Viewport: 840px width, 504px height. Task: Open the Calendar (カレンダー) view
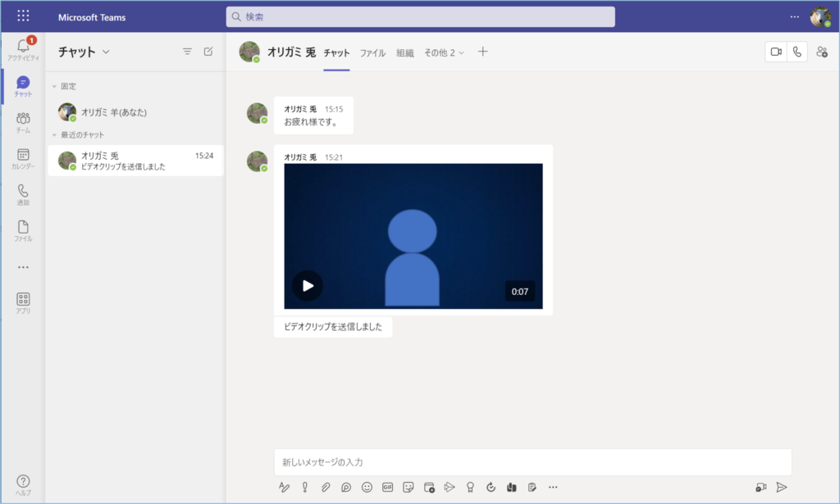(x=23, y=159)
